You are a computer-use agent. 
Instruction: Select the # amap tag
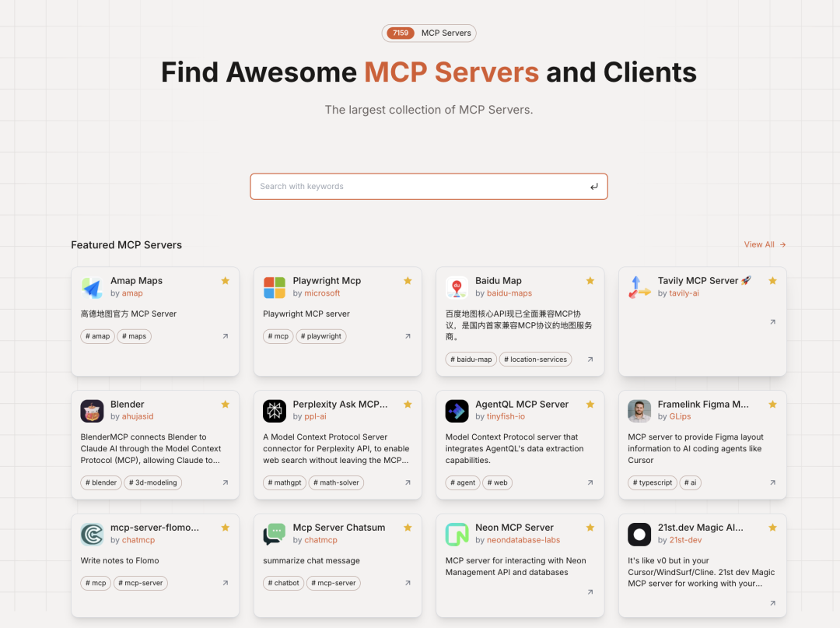pos(97,336)
